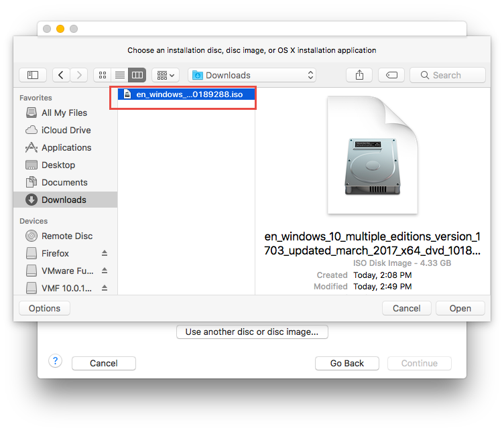Switch to list view
This screenshot has width=504, height=432.
click(120, 75)
